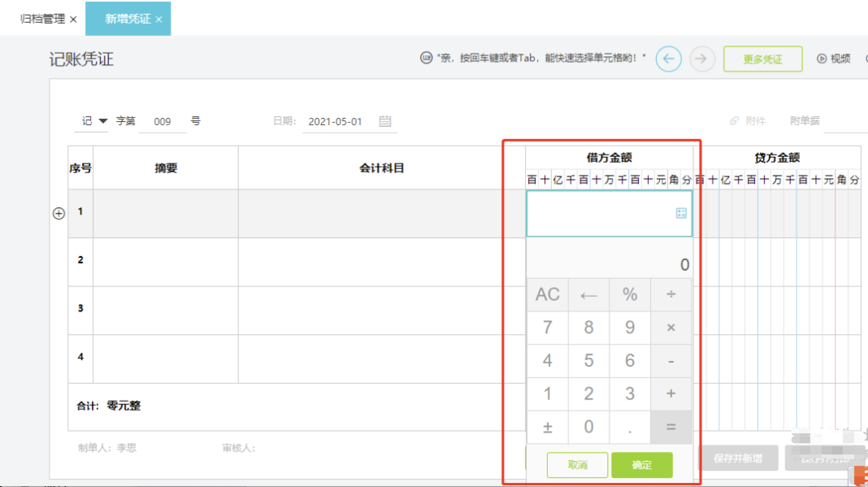Viewport: 868px width, 487px height.
Task: Attach a file via 附件 link
Action: click(x=748, y=121)
